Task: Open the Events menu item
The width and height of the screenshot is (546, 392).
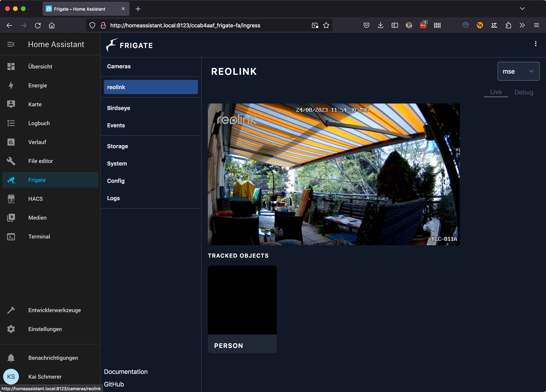Action: click(116, 125)
